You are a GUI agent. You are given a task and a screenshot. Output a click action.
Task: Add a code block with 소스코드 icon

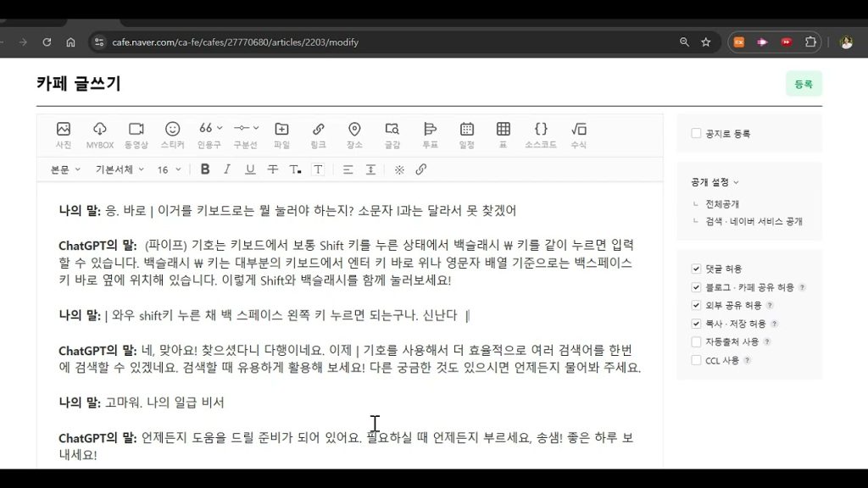pos(541,134)
